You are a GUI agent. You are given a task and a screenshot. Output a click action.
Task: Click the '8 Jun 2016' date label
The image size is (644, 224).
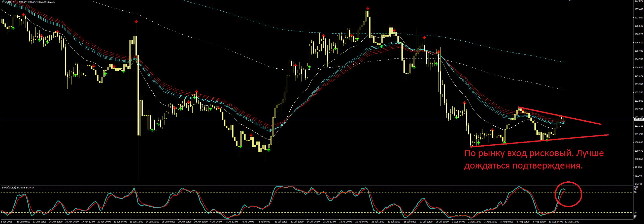tap(7, 222)
